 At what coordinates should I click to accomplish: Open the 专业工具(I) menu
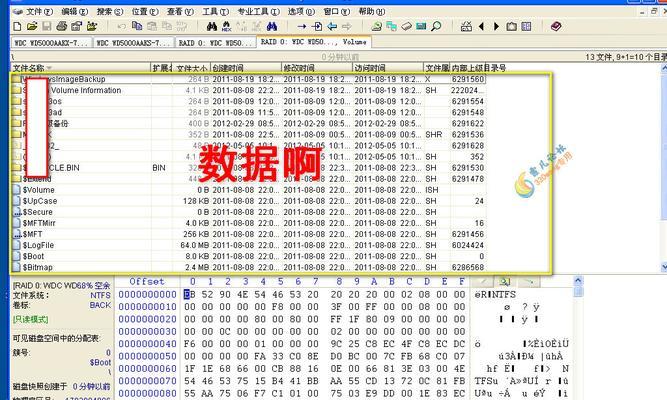(259, 11)
